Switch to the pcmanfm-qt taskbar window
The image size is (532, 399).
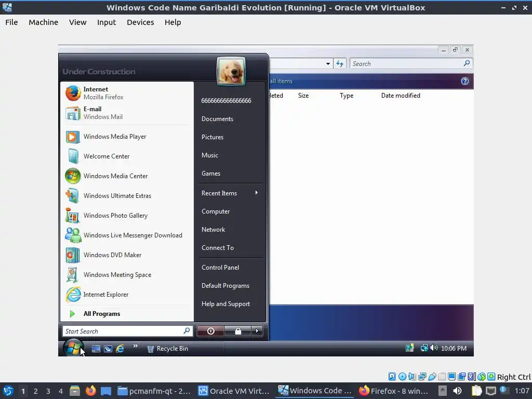point(154,391)
